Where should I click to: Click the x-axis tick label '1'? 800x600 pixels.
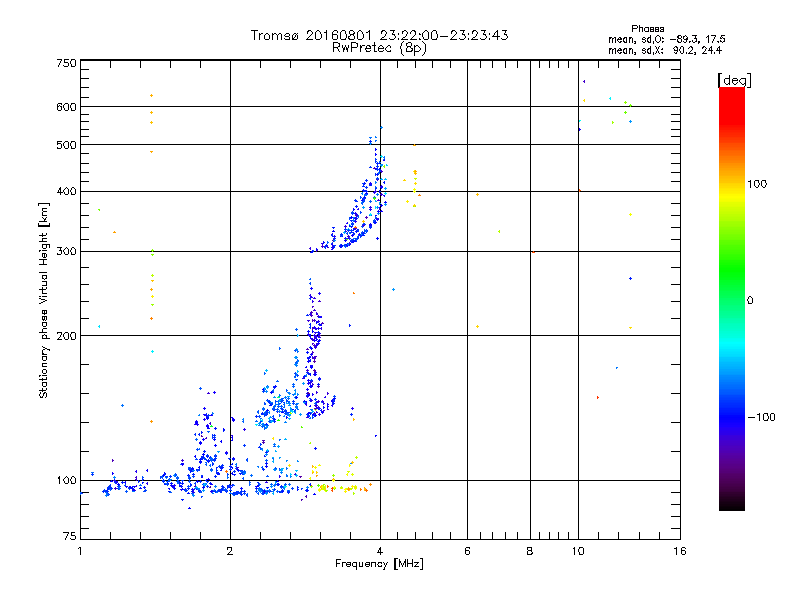[x=80, y=551]
